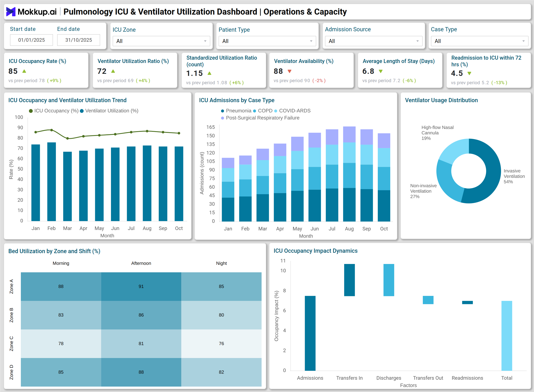Click the Zone A Morning cell showing 88
The height and width of the screenshot is (392, 534).
[x=61, y=286]
